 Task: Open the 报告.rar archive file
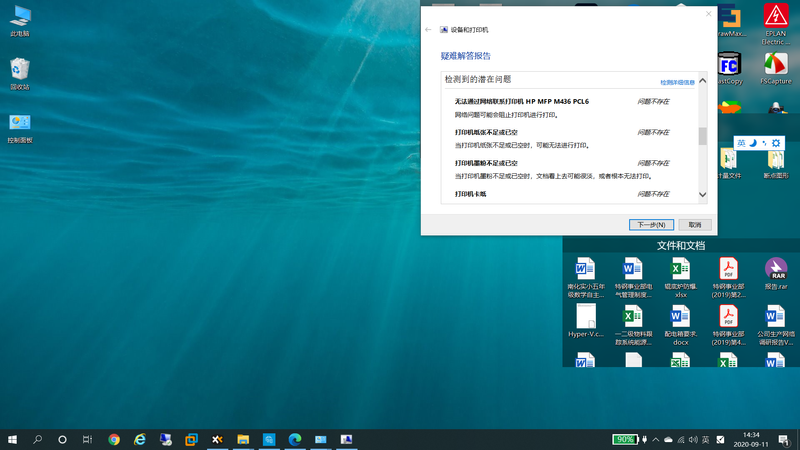click(x=776, y=271)
